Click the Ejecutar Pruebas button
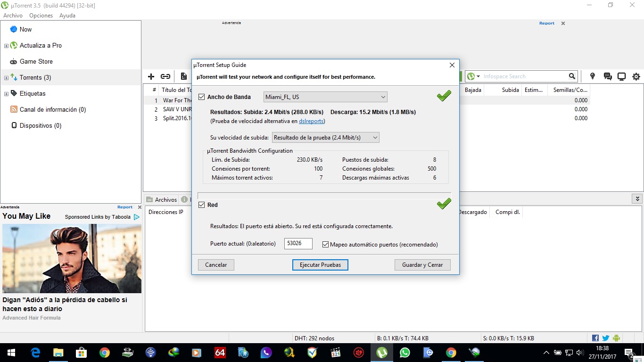Screen dimensions: 644x362 pyautogui.click(x=320, y=265)
